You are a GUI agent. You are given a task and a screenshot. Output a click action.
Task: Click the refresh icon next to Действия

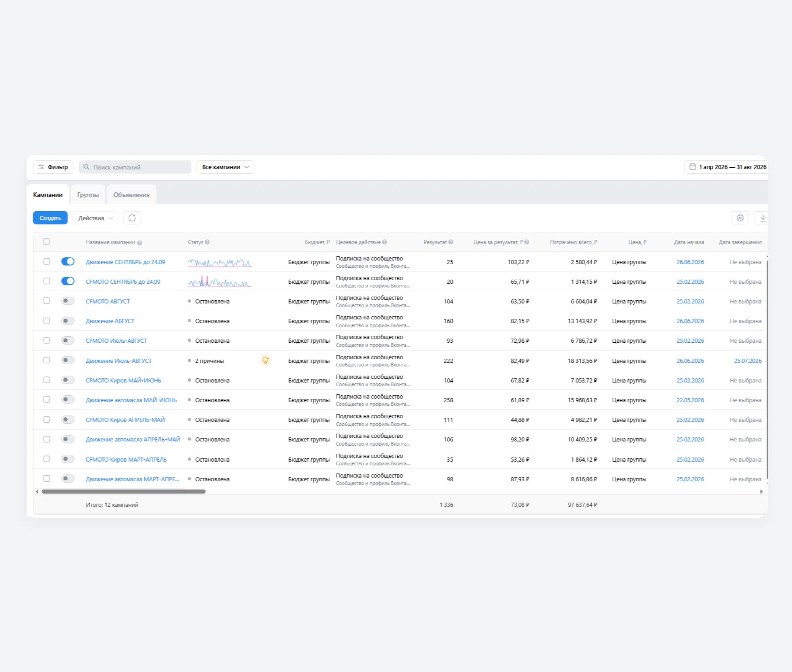click(132, 218)
